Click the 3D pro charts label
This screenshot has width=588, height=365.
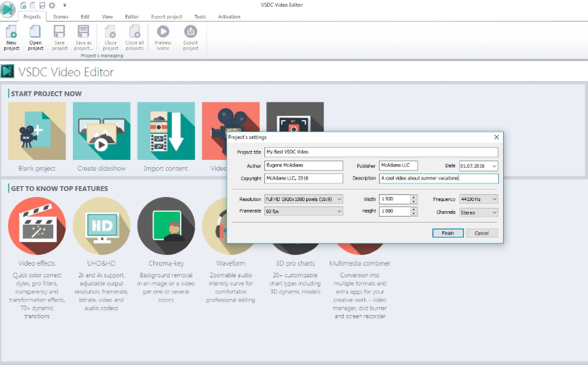coord(295,263)
